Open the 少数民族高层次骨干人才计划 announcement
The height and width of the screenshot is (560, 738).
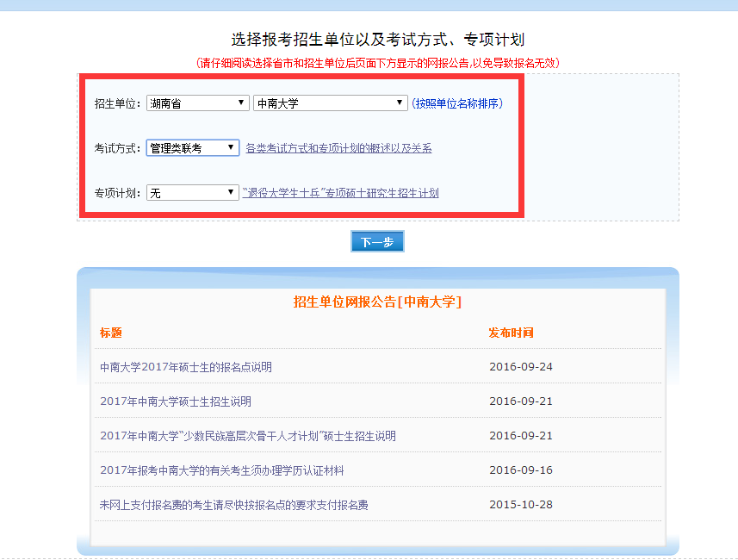click(x=248, y=436)
